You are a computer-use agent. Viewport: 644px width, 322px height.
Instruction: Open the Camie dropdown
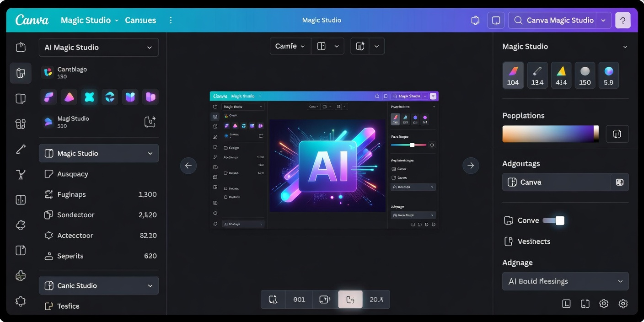pos(290,46)
